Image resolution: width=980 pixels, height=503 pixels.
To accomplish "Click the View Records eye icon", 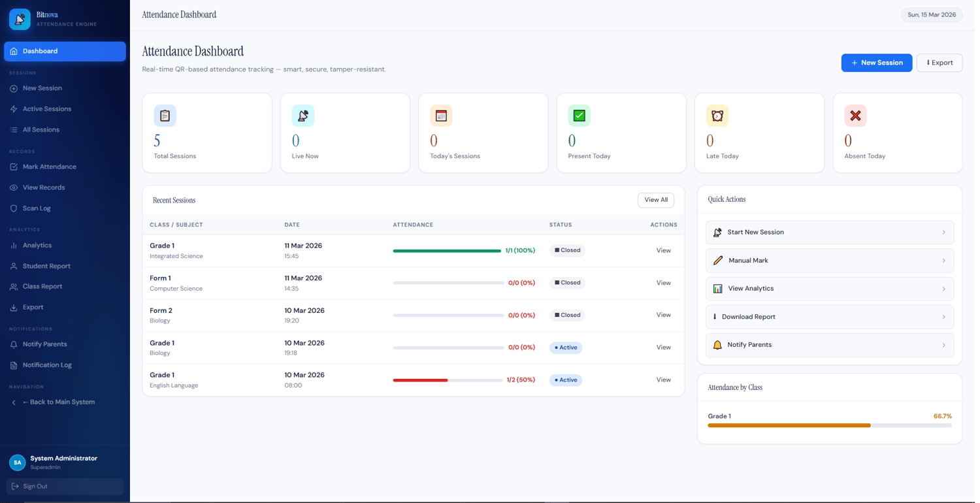I will point(14,187).
